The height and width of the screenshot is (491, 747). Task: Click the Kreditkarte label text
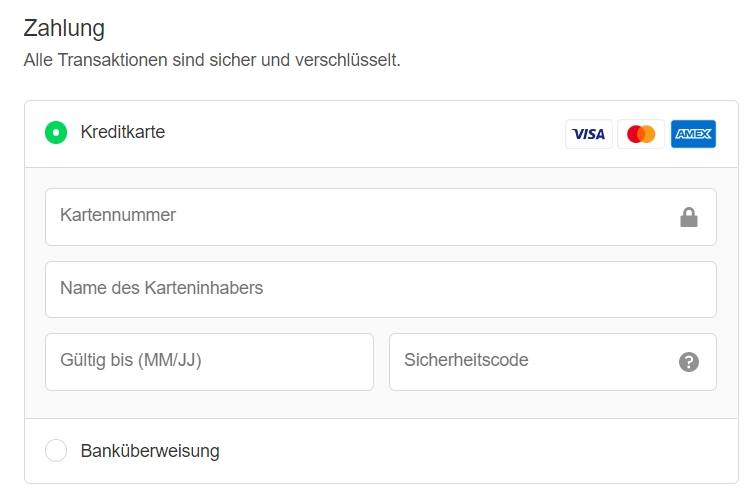click(x=122, y=132)
